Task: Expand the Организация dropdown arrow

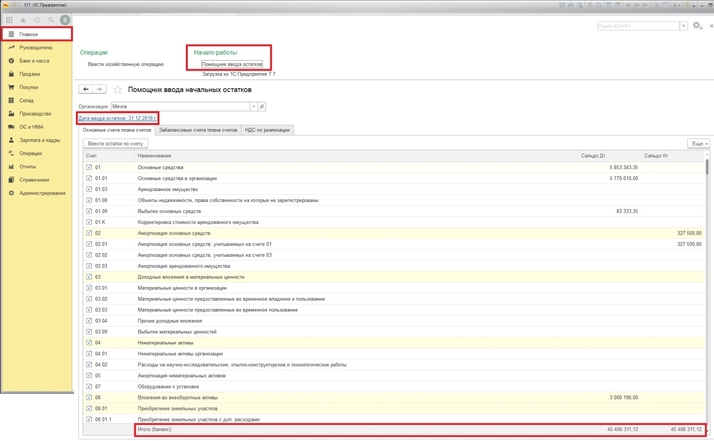Action: coord(253,106)
